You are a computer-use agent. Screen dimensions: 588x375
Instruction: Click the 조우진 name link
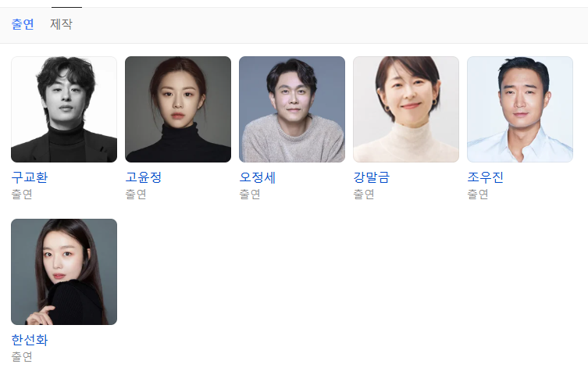pyautogui.click(x=486, y=177)
